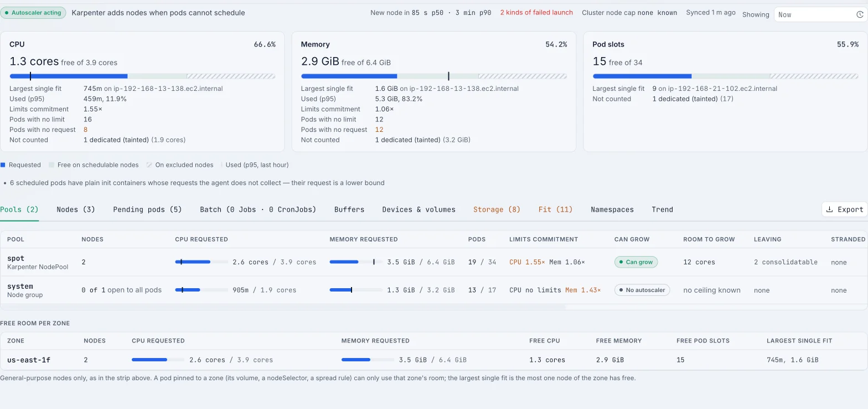The image size is (868, 409).
Task: Switch to the Namespaces tab
Action: point(612,209)
